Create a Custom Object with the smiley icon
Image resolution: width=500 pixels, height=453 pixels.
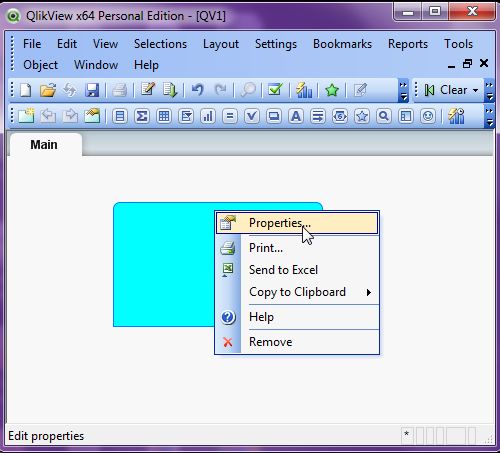pos(428,116)
